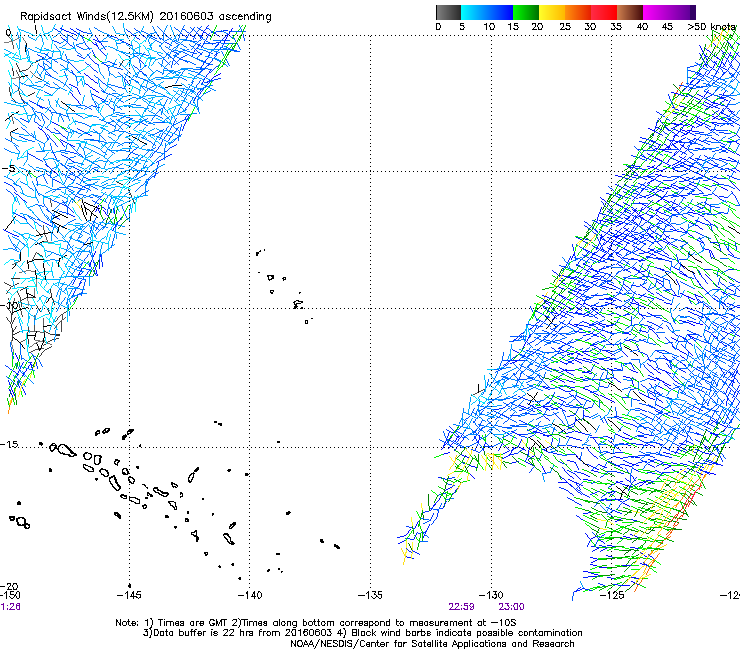The image size is (740, 650).
Task: Click the '45' legend scale label
Action: (x=667, y=27)
